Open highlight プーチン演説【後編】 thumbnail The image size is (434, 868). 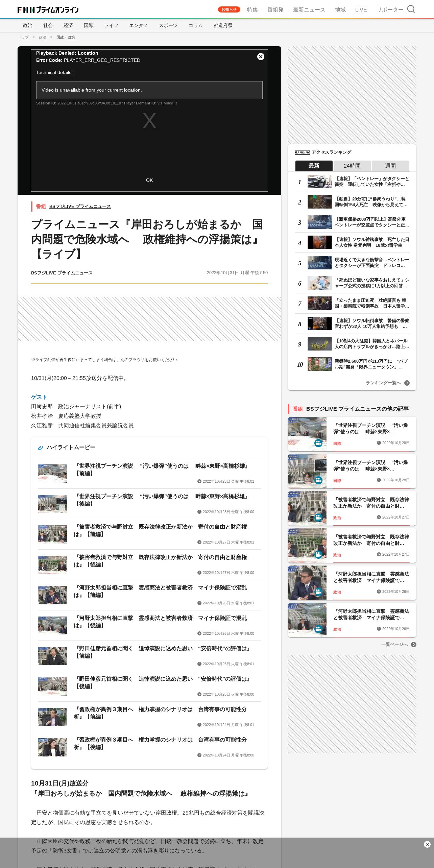52,504
